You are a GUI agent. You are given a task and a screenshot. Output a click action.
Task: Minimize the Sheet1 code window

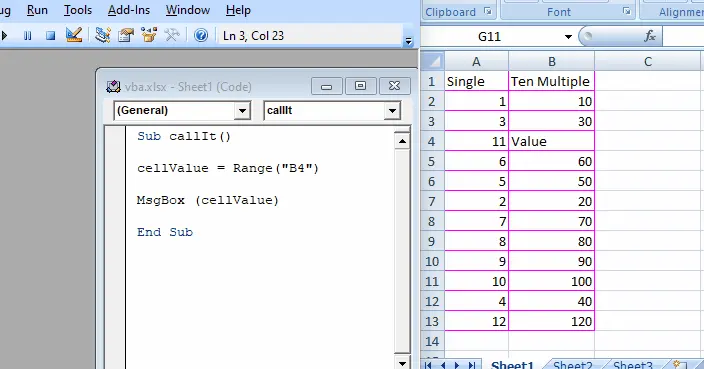[x=326, y=86]
